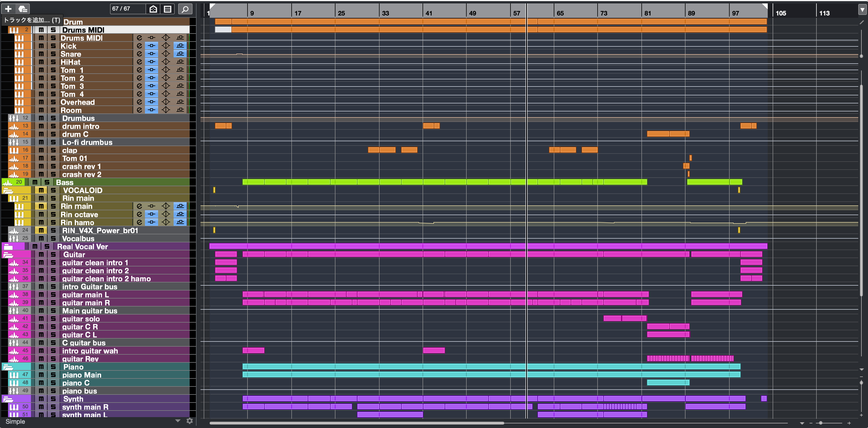Collapse the VOCALOID folder track
The width and height of the screenshot is (868, 428).
coord(8,191)
